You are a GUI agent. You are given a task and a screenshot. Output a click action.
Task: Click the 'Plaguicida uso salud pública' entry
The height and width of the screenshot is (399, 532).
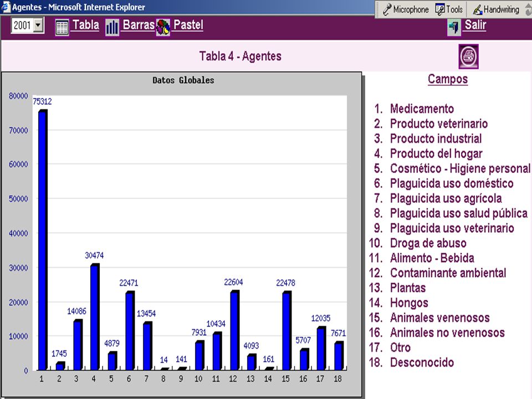(459, 213)
